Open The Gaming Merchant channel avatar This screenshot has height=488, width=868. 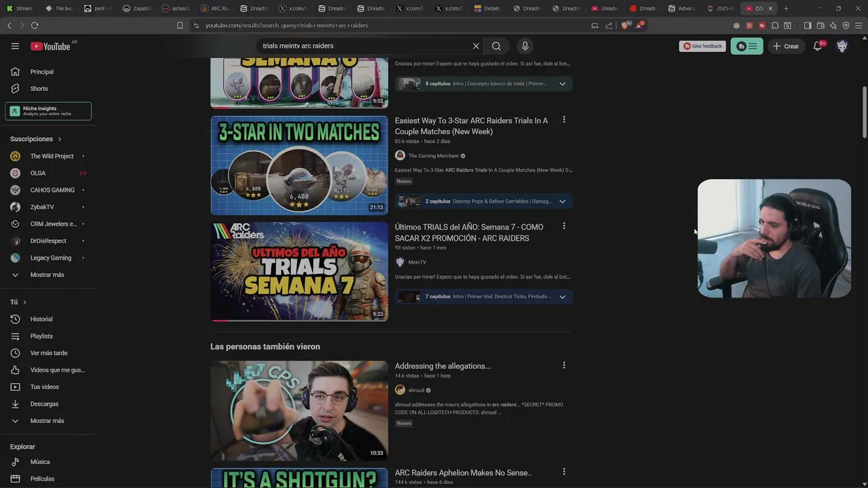pos(400,155)
